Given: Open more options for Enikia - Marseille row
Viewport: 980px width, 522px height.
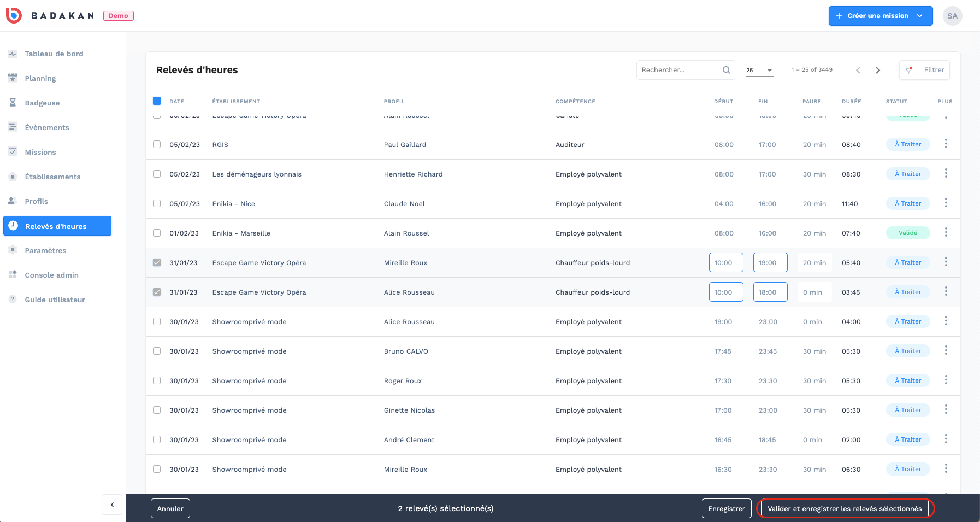Looking at the screenshot, I should tap(946, 232).
